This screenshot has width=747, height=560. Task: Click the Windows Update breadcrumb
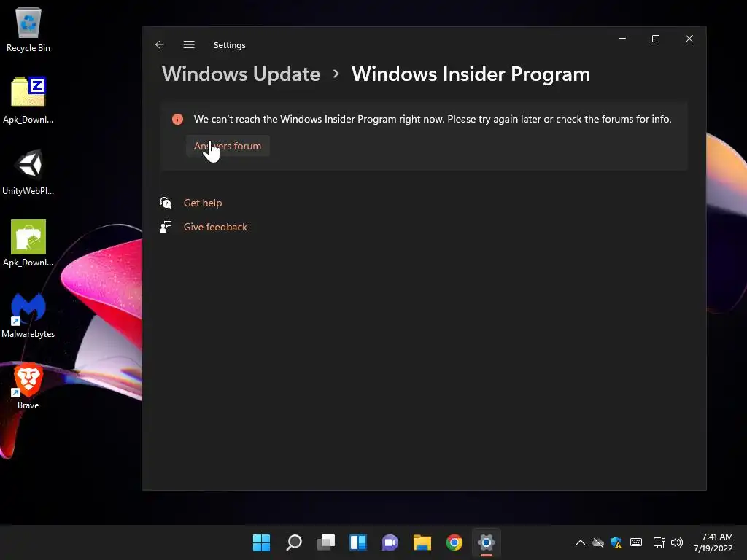click(x=241, y=74)
